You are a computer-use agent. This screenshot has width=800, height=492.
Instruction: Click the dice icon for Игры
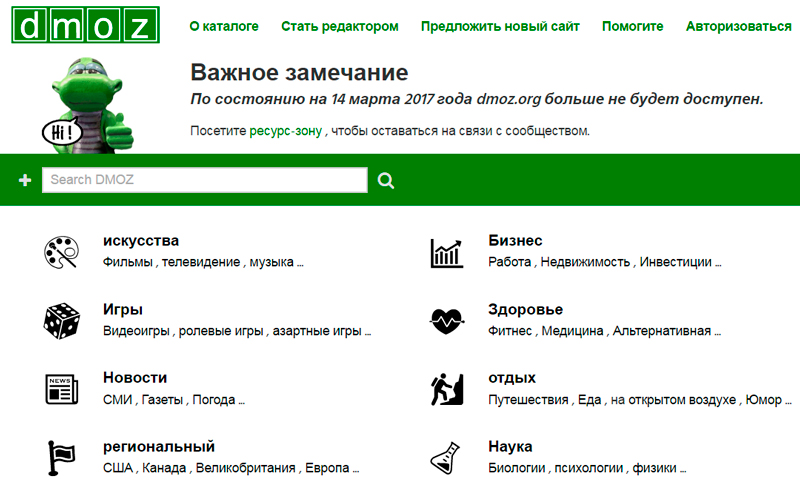61,321
